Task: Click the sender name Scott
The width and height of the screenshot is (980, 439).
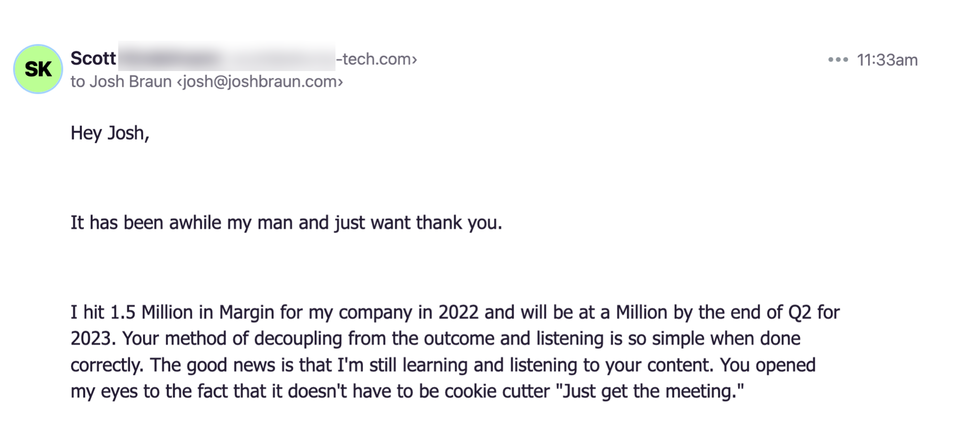Action: (93, 58)
